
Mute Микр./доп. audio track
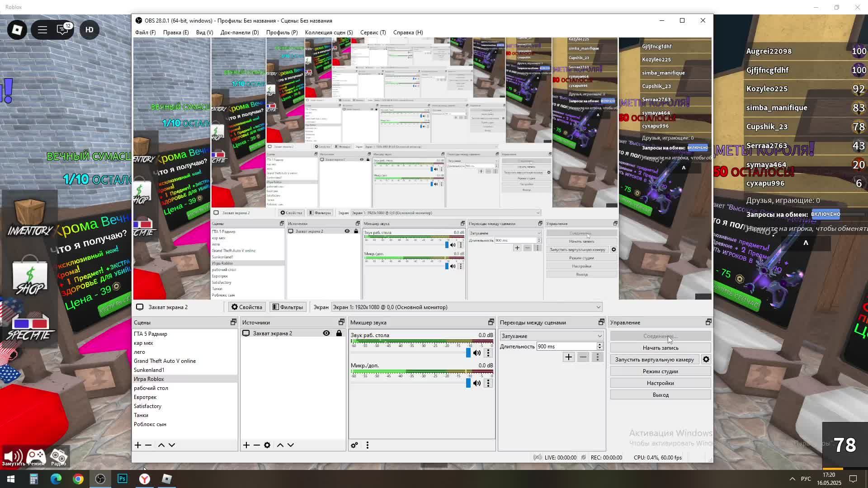(x=477, y=383)
